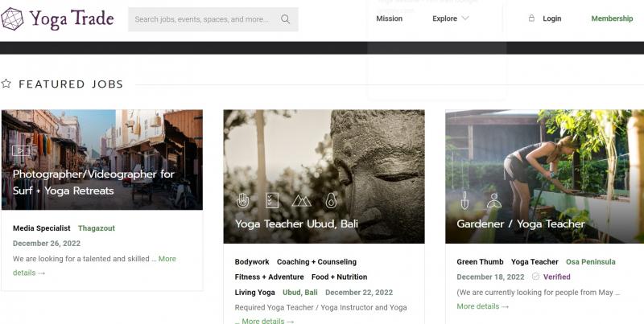This screenshot has width=644, height=324.
Task: Open Photographer/Videographer for Surf + Yoga Retreats title
Action: click(x=93, y=183)
